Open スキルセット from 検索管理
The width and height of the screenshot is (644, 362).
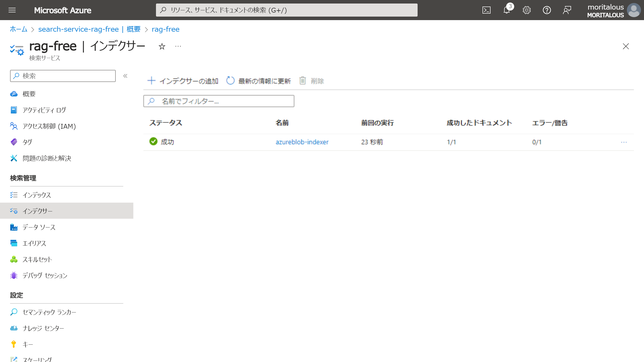click(x=37, y=259)
